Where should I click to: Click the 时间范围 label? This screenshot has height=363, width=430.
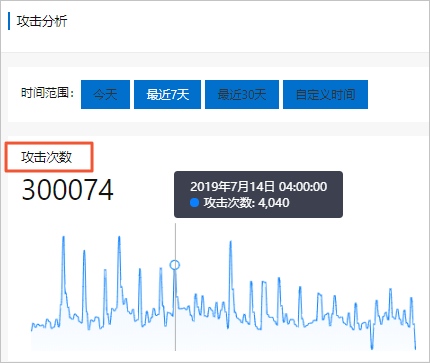pos(48,93)
